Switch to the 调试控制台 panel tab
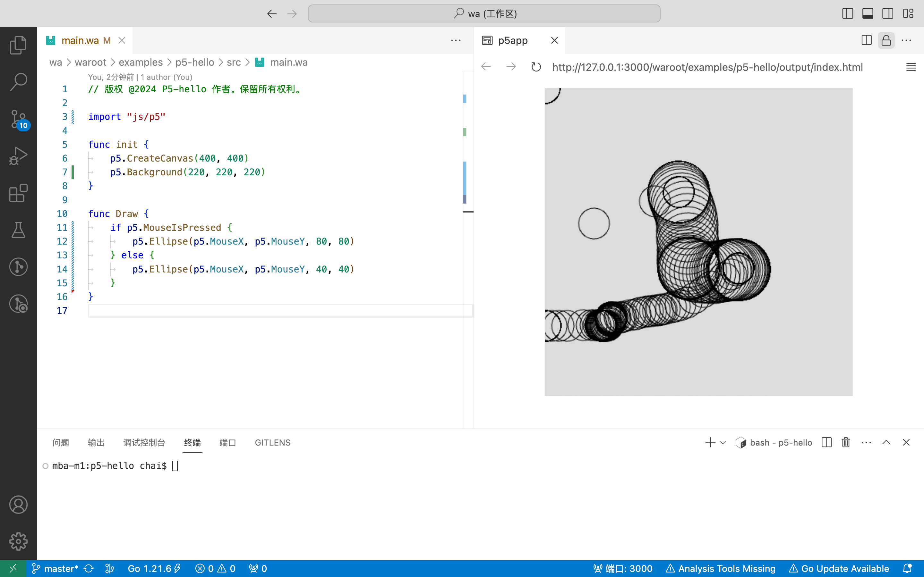The height and width of the screenshot is (577, 924). 144,443
